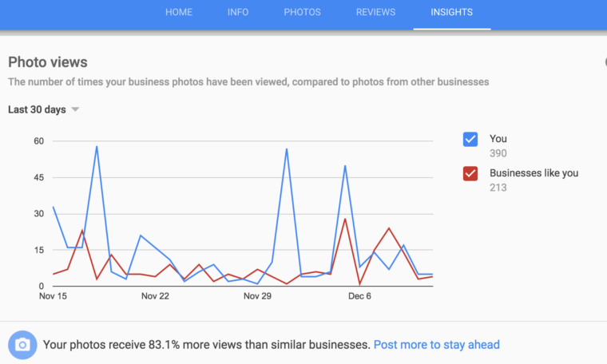Click the active INSIGHTS tab
The height and width of the screenshot is (364, 607).
(451, 13)
